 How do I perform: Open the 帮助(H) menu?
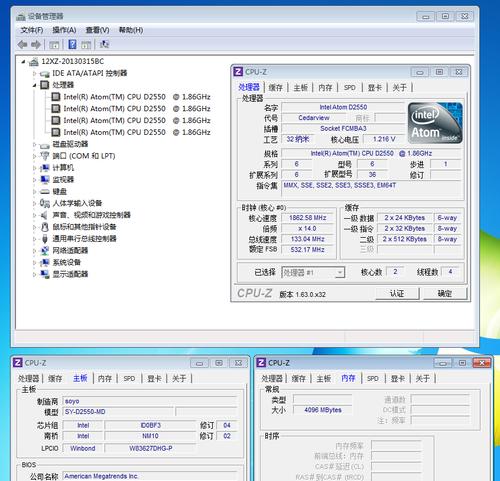point(131,30)
